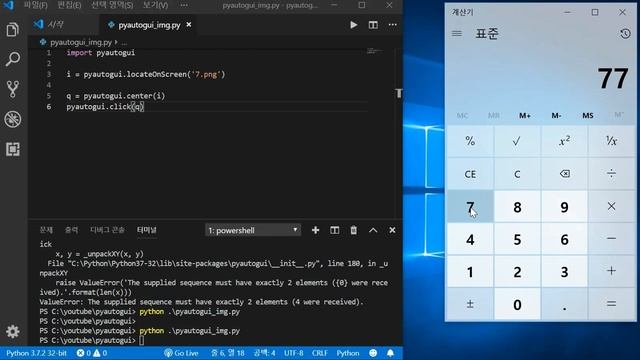
Task: Open editor more actions ellipsis
Action: tap(393, 25)
